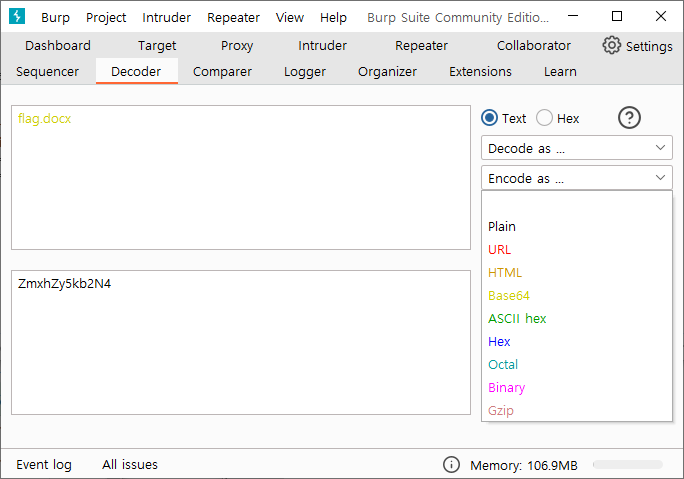Switch to the Sequencer tab

pyautogui.click(x=47, y=72)
